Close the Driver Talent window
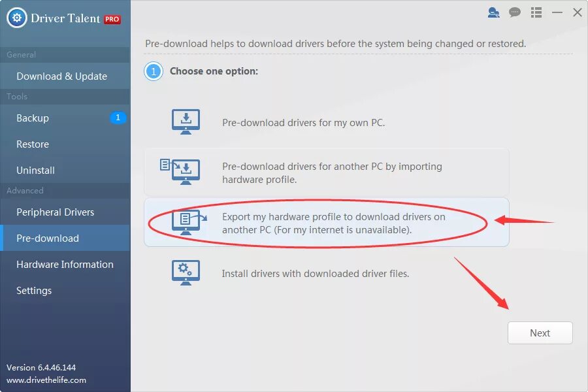588x392 pixels. (578, 12)
